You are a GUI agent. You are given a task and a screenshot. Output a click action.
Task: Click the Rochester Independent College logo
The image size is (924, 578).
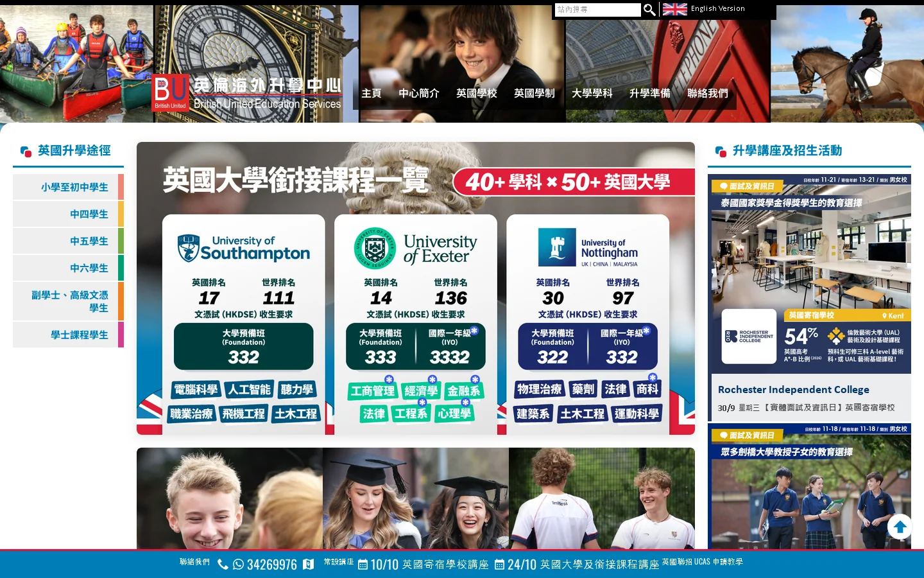tap(749, 337)
